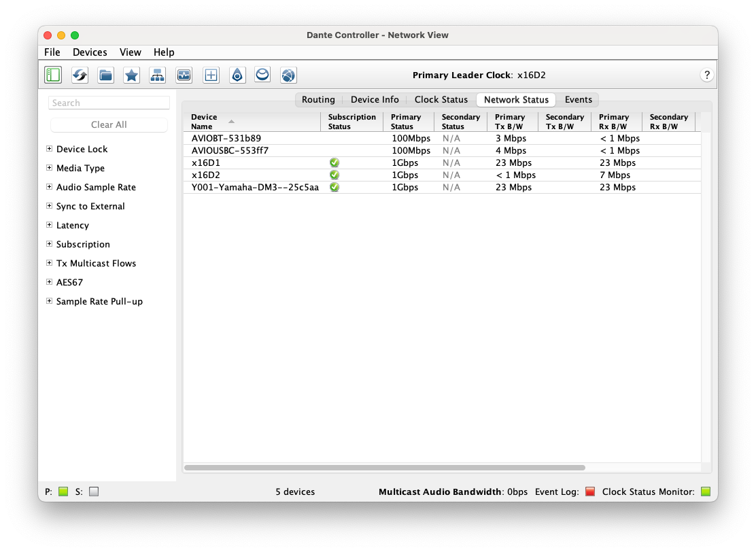Open the latency monitor pulse icon
The width and height of the screenshot is (756, 552).
click(184, 75)
